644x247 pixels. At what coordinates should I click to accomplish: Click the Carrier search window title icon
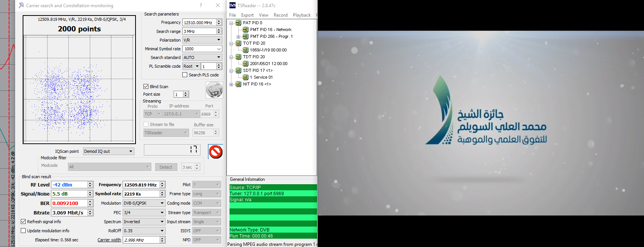coord(22,5)
